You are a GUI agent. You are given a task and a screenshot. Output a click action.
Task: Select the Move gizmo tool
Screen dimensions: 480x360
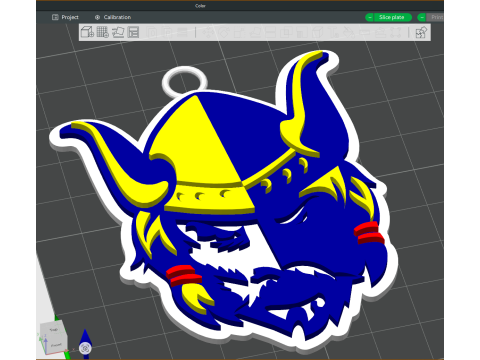207,32
